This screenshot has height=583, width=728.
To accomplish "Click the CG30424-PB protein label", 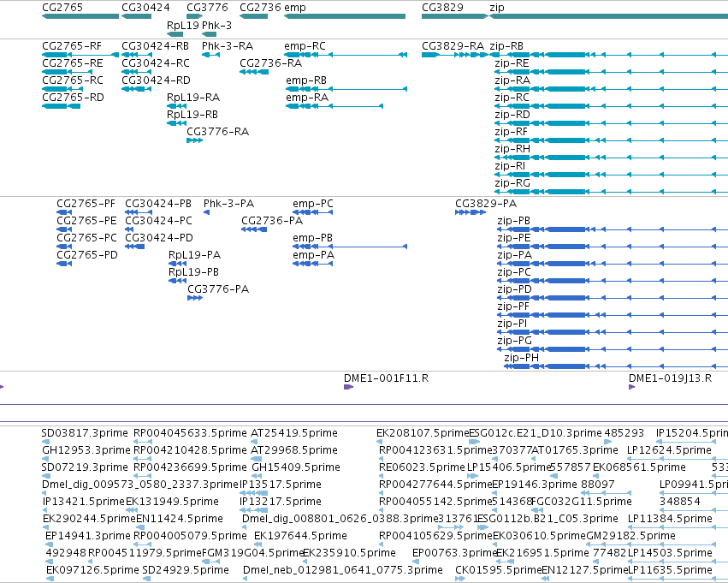I will click(x=158, y=204).
